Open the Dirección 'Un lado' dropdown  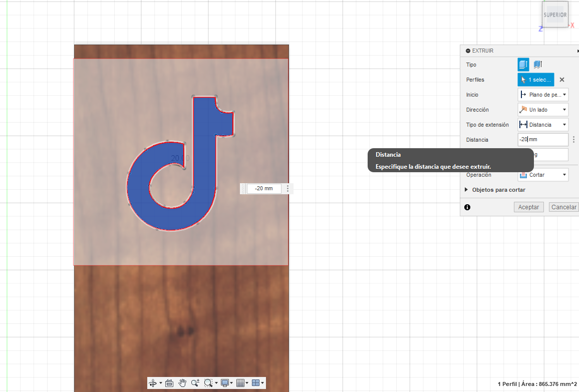543,110
